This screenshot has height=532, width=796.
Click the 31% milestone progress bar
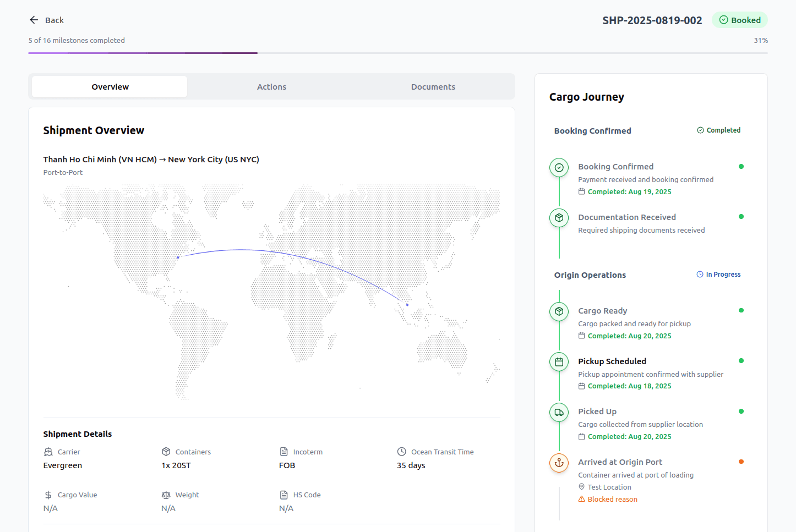[x=398, y=54]
